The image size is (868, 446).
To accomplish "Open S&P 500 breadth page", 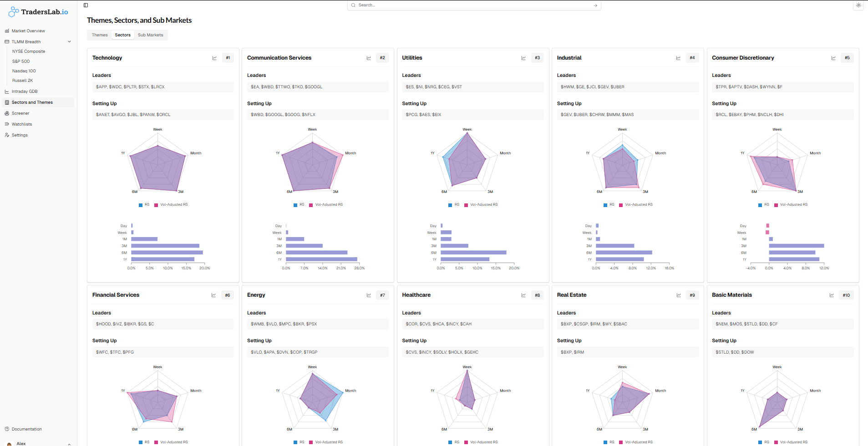I will click(x=21, y=61).
